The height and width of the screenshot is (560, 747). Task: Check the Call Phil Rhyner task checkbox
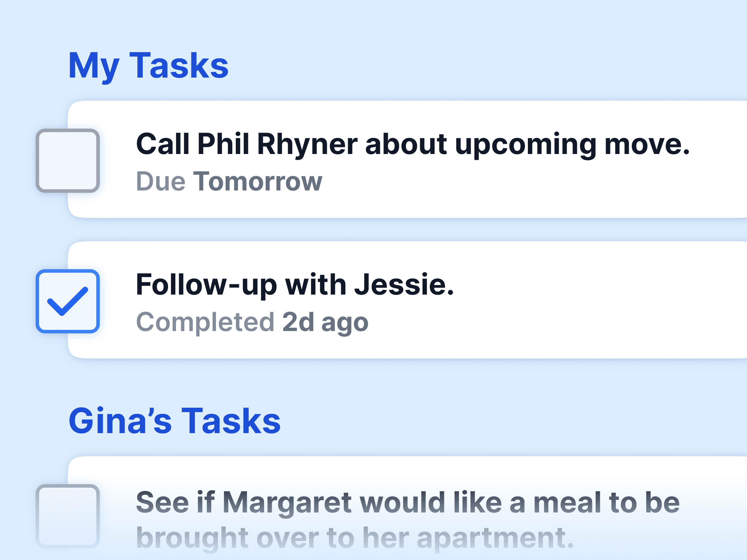(x=67, y=161)
